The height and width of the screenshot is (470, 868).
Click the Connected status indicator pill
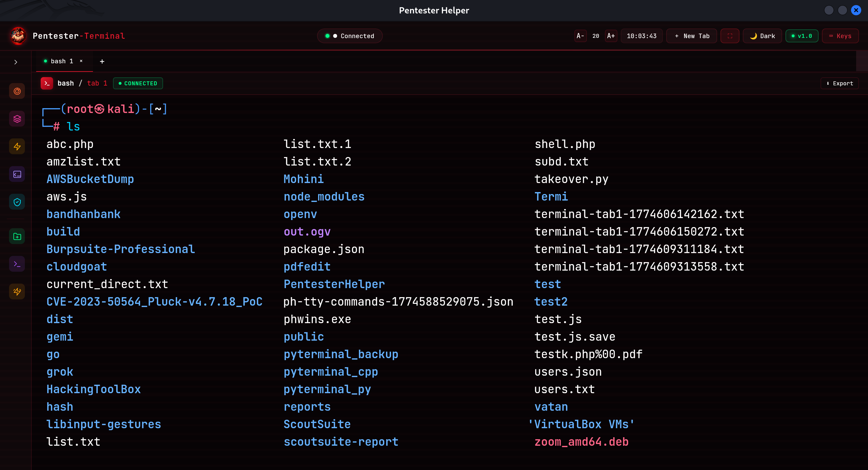(x=350, y=36)
